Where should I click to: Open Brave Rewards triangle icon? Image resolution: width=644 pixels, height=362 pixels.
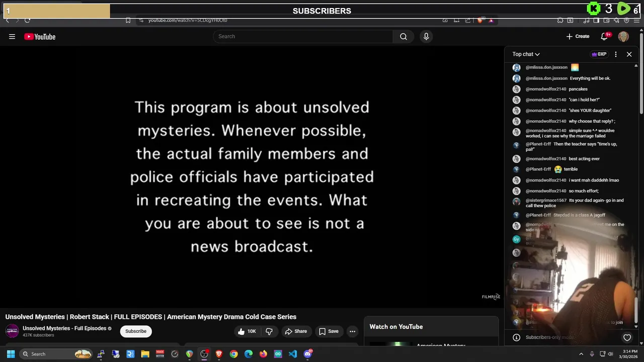pos(491,20)
